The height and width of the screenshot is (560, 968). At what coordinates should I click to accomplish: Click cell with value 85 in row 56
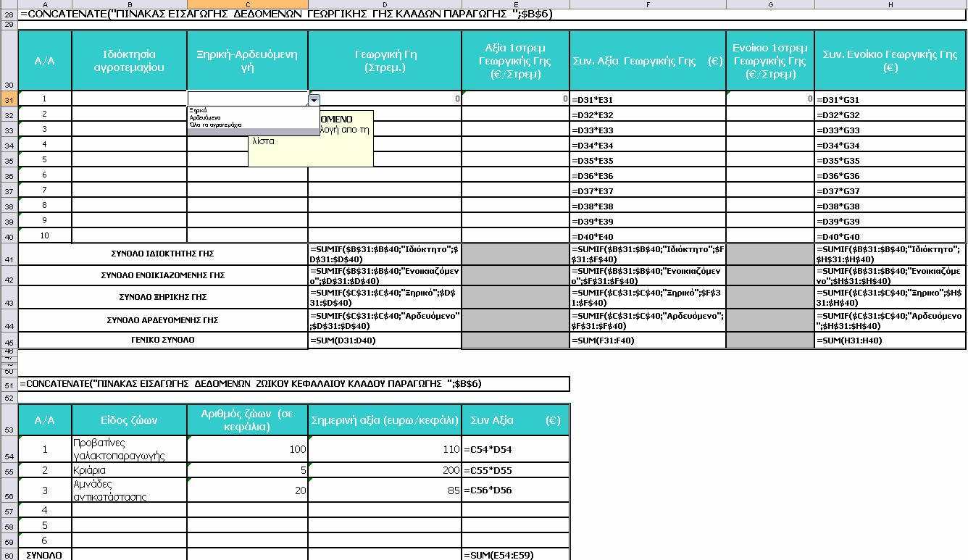tap(385, 490)
